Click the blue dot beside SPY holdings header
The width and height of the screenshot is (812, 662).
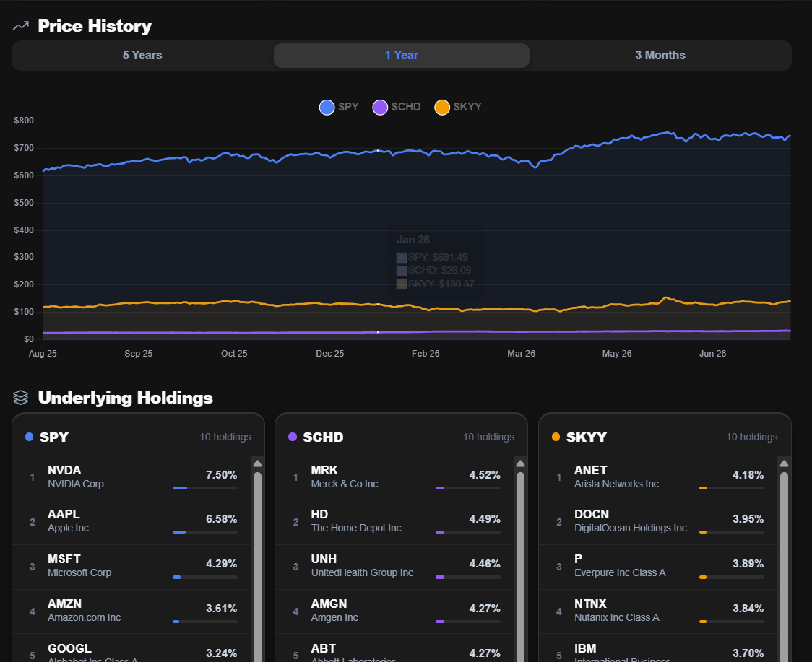30,437
